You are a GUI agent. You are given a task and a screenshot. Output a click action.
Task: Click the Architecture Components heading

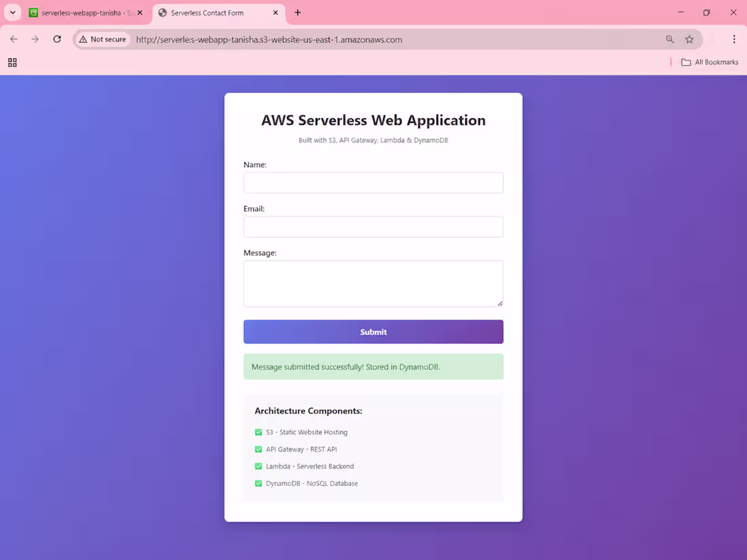[x=308, y=411]
